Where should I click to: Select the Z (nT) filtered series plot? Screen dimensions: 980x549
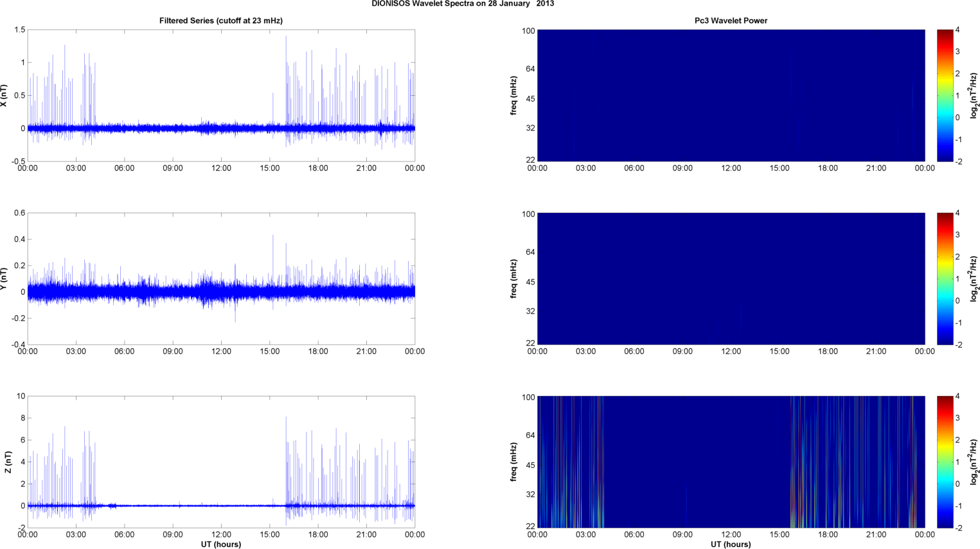[x=221, y=462]
